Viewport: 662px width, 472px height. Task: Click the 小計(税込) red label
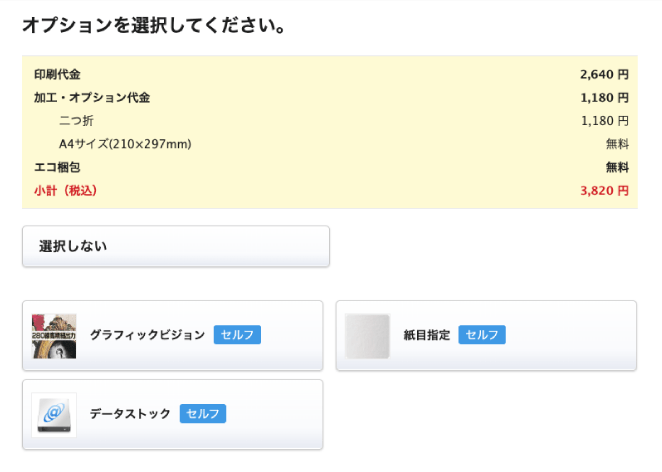coord(65,190)
